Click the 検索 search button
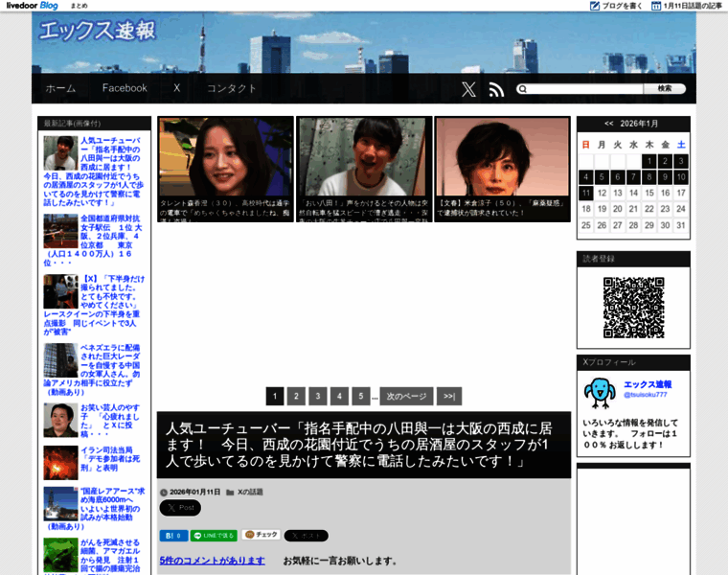This screenshot has width=728, height=575. [664, 89]
